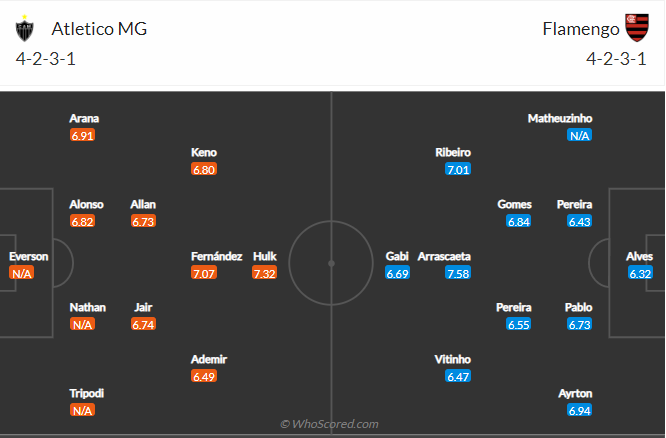Select Ayrton's 6.94 rating badge

tap(579, 411)
